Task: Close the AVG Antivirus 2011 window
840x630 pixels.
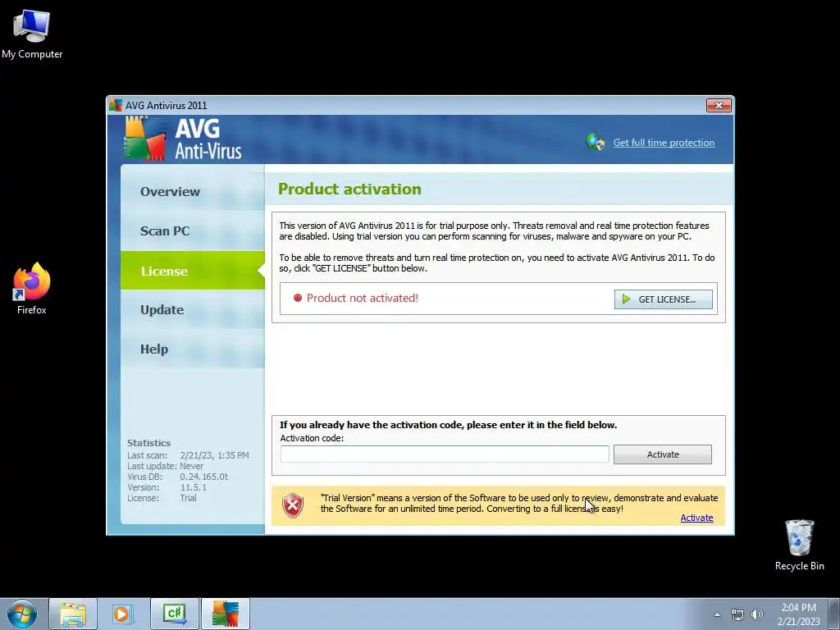Action: coord(719,106)
